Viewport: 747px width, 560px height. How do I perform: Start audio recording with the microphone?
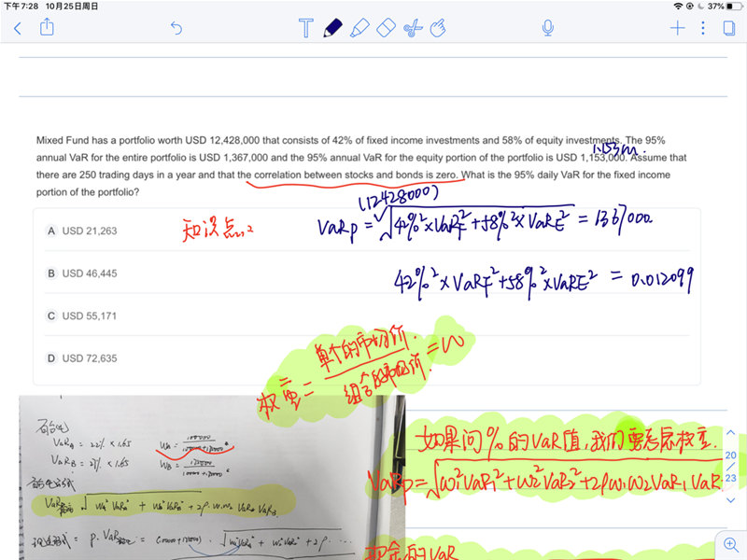coord(548,28)
